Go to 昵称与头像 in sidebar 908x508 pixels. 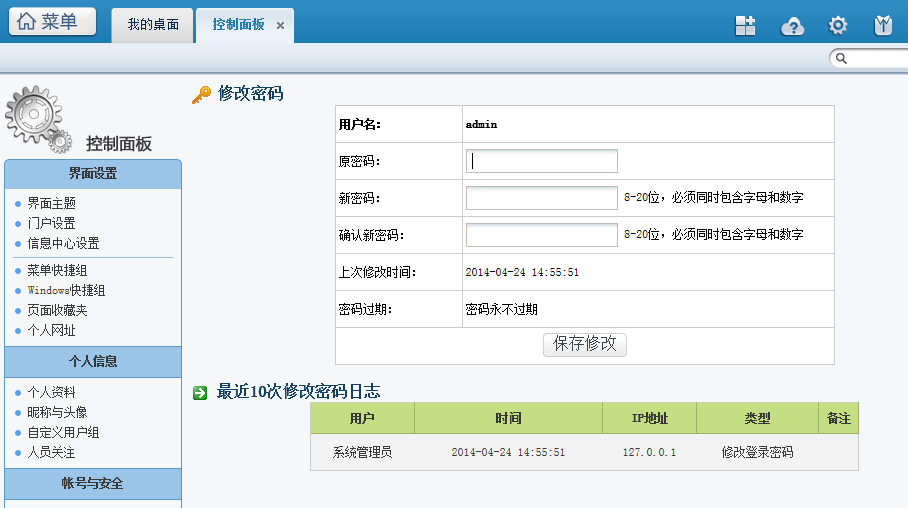57,412
